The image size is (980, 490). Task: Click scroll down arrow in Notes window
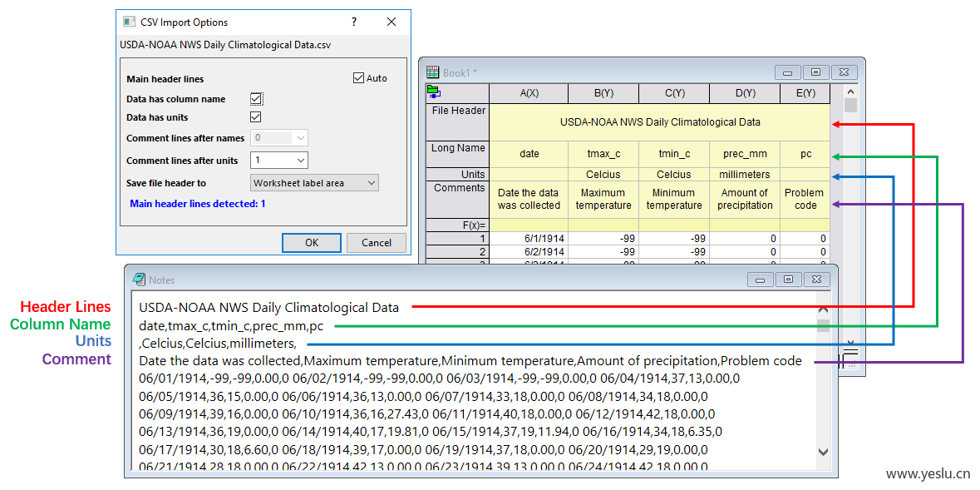click(x=823, y=451)
